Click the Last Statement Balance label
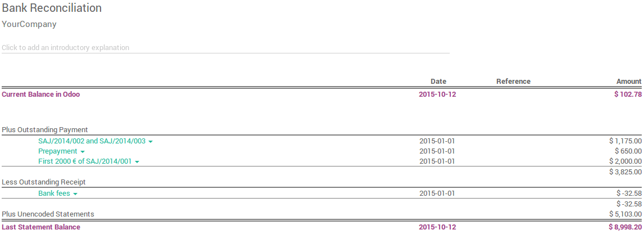Screen dimensions: 644x234 [41, 227]
